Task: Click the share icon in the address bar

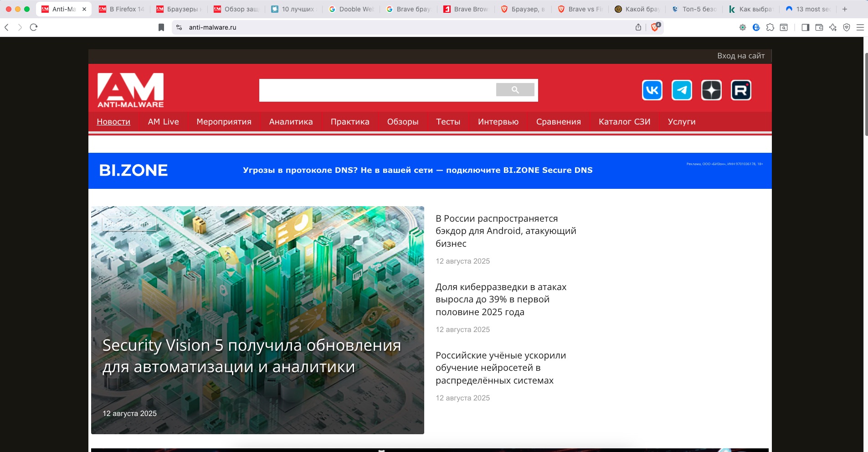Action: click(x=638, y=27)
